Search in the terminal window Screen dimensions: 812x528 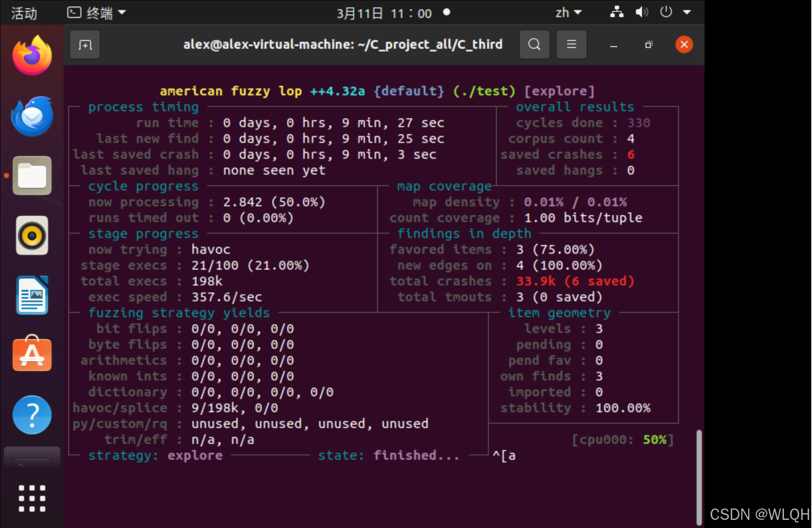[534, 44]
